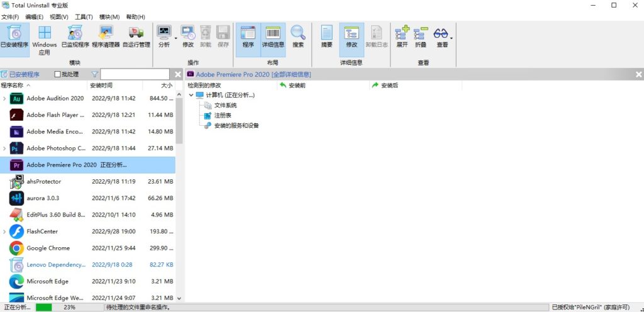The image size is (644, 312).
Task: Enable the 批处理 checkbox
Action: (57, 74)
